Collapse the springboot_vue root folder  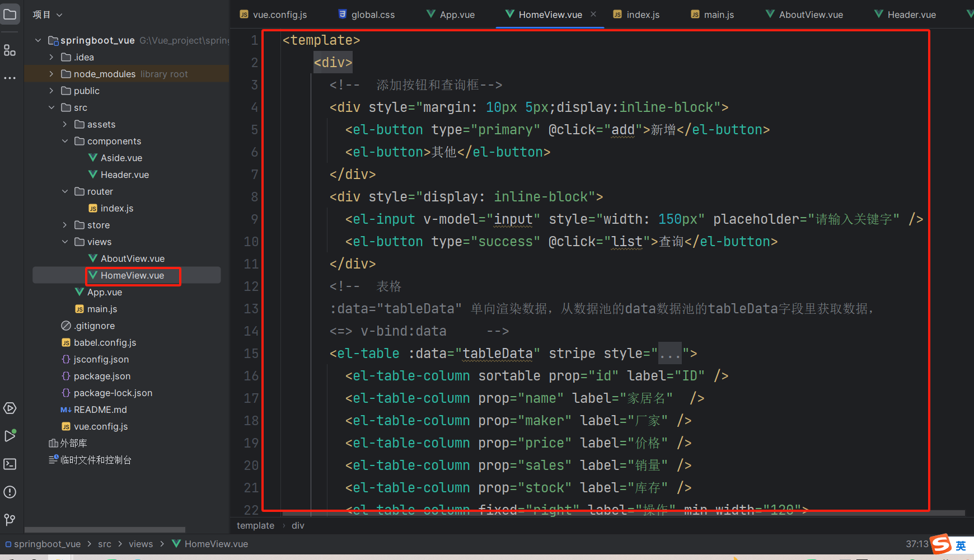38,40
